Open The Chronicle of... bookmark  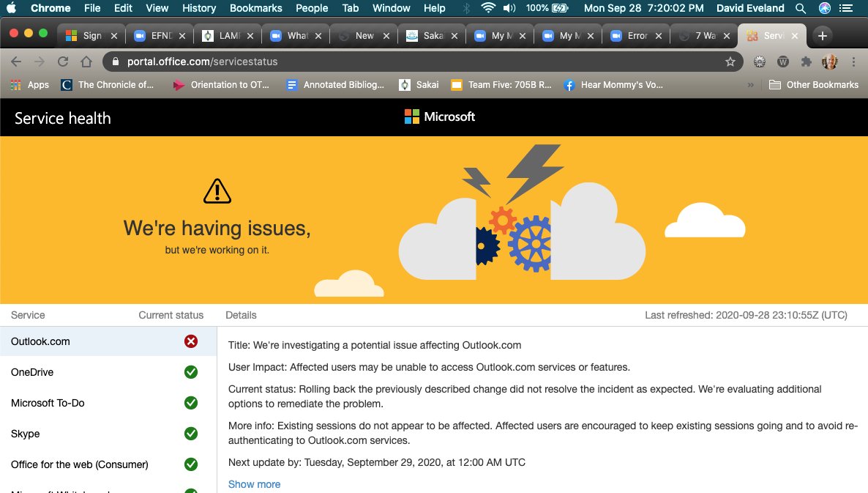108,85
